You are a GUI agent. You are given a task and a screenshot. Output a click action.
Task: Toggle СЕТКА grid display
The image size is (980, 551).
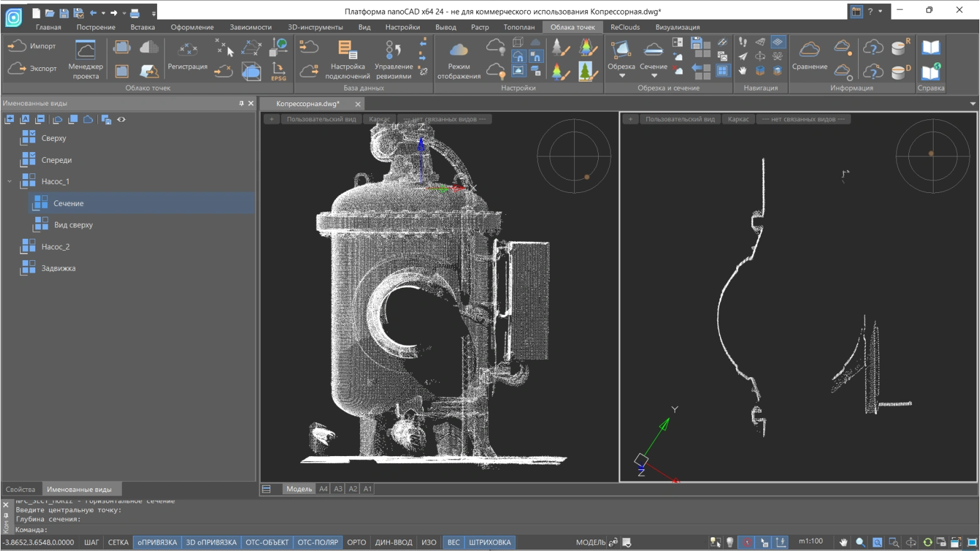point(118,542)
